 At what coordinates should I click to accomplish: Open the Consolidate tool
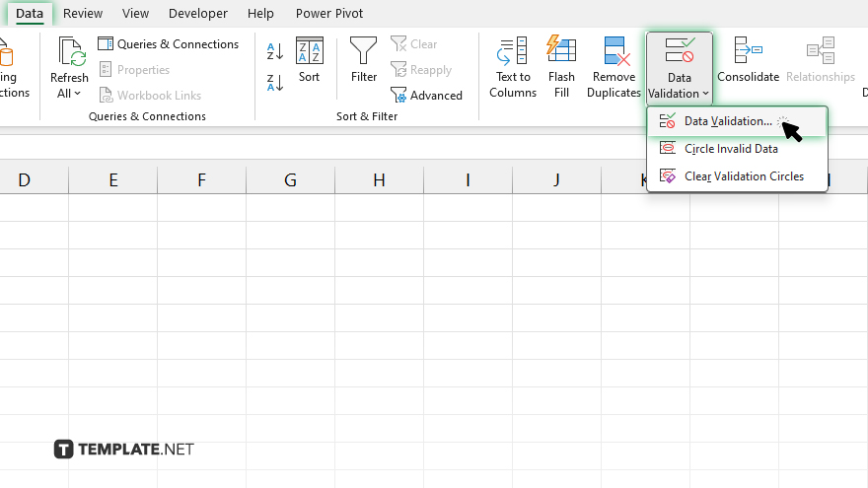[x=748, y=59]
